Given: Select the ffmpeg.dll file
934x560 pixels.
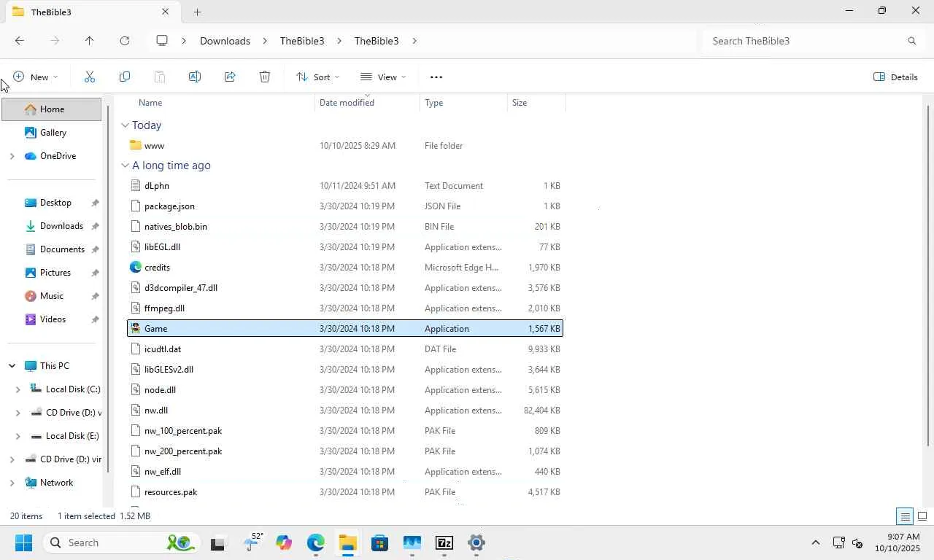Looking at the screenshot, I should point(345,308).
